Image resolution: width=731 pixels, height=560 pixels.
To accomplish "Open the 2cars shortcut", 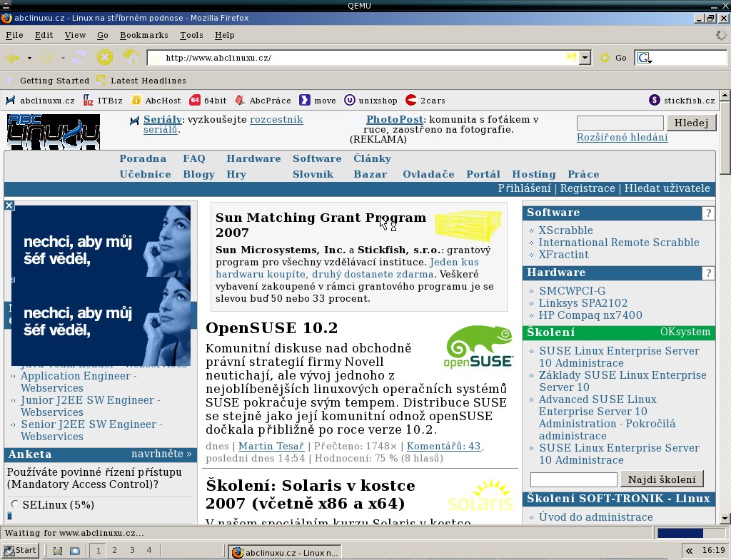I will (425, 101).
